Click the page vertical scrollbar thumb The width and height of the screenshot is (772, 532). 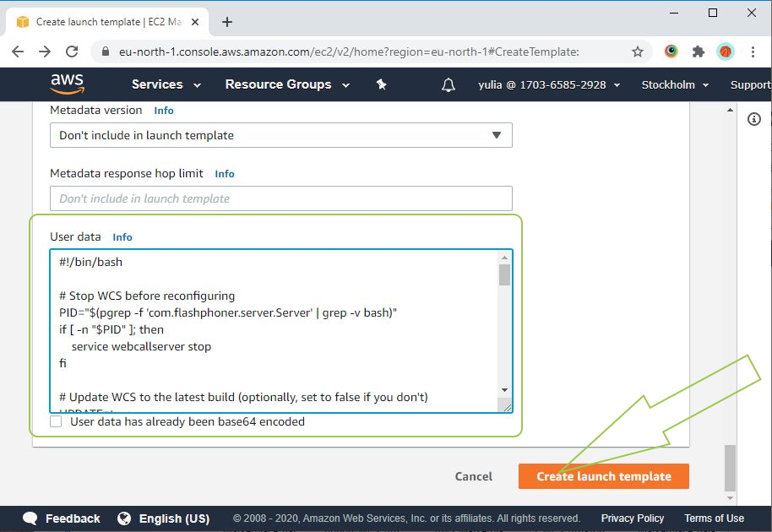click(730, 468)
